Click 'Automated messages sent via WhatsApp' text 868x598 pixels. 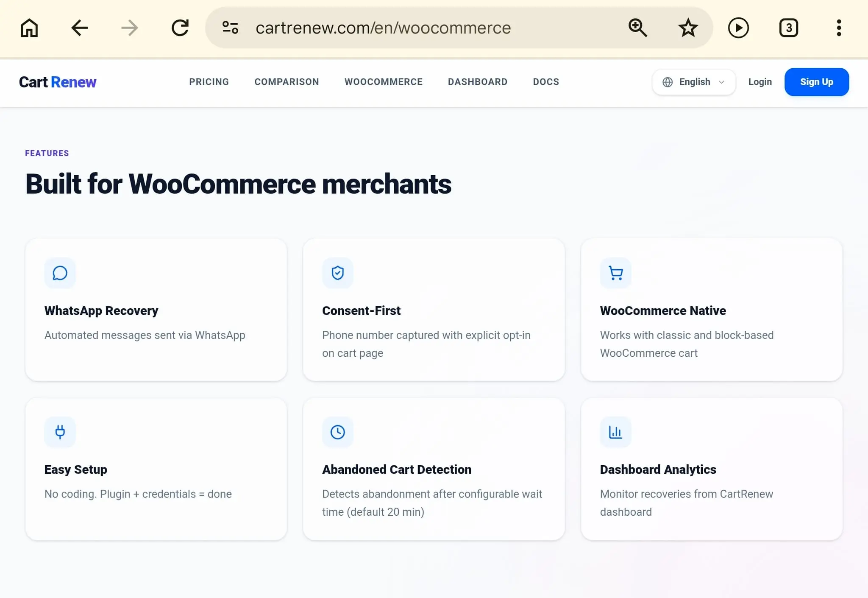pos(145,335)
